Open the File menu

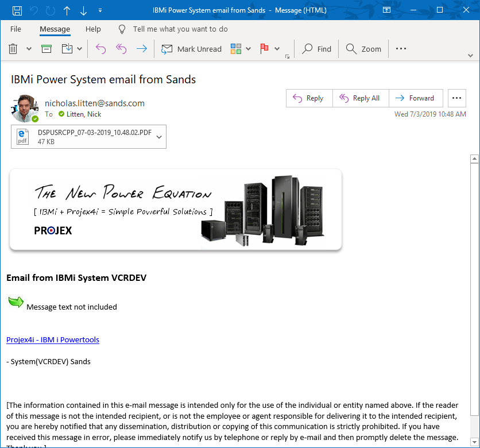pyautogui.click(x=16, y=29)
